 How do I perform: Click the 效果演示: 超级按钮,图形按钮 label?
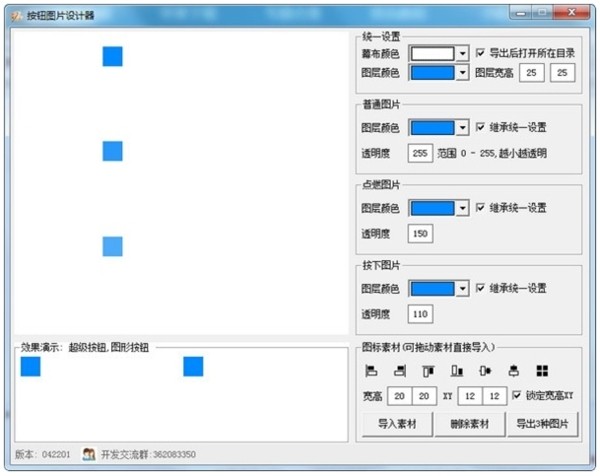coord(85,347)
